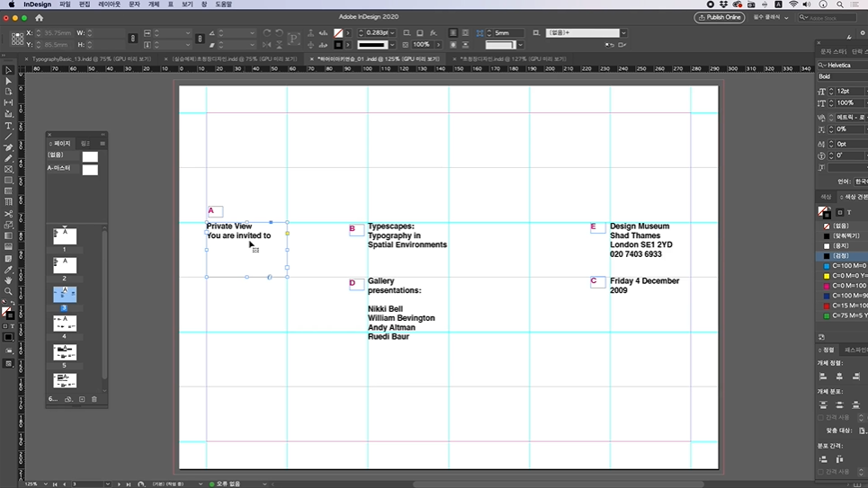Open the 편집 menu

(85, 4)
